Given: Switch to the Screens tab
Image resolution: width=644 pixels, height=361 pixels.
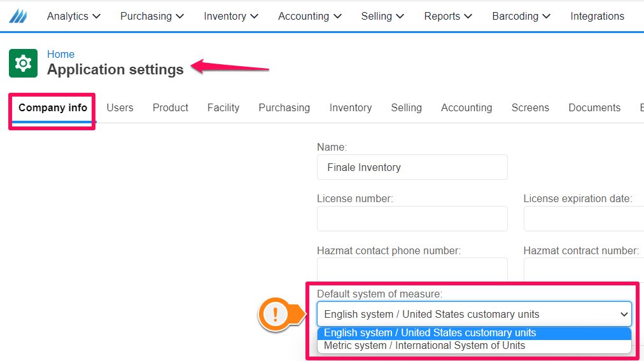Looking at the screenshot, I should (x=530, y=108).
